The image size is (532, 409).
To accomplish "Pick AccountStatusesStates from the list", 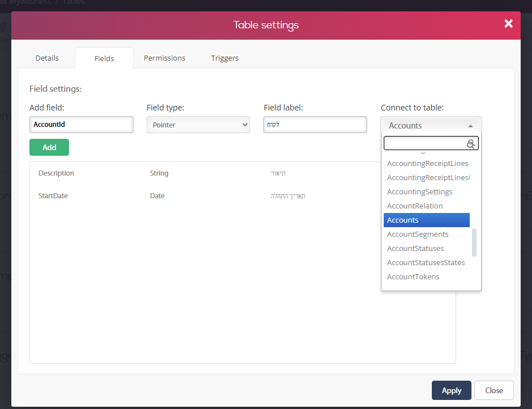I will pos(427,263).
